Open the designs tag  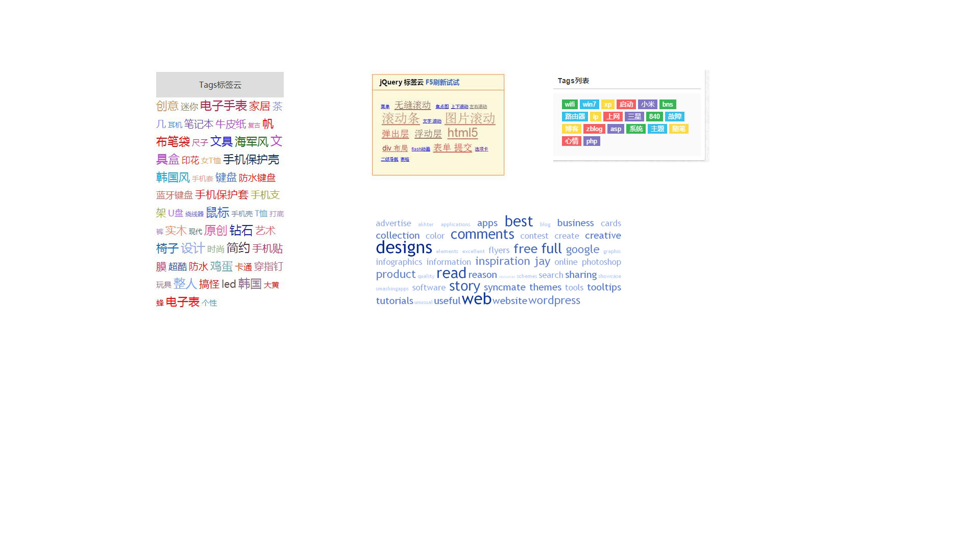click(404, 248)
